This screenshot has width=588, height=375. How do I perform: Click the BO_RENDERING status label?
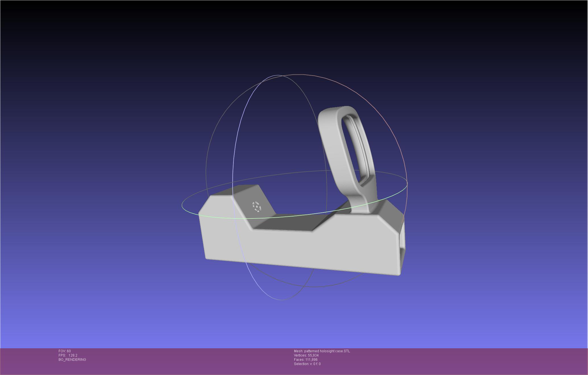click(72, 360)
